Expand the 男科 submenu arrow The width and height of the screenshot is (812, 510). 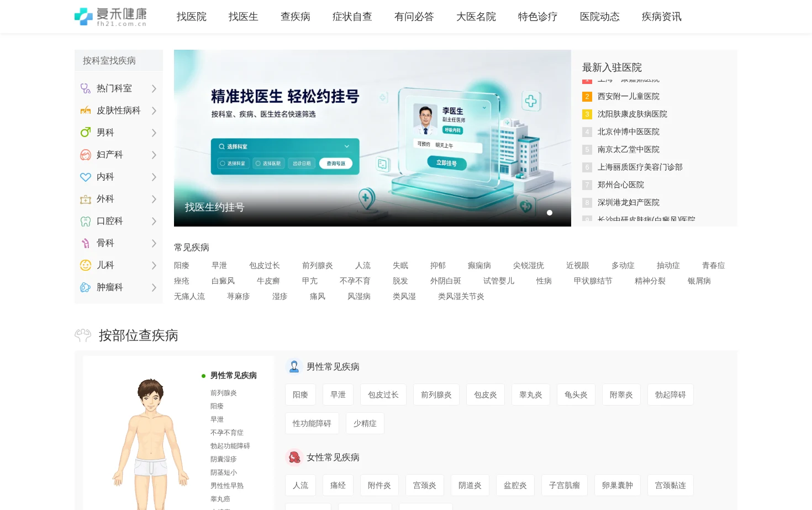154,133
